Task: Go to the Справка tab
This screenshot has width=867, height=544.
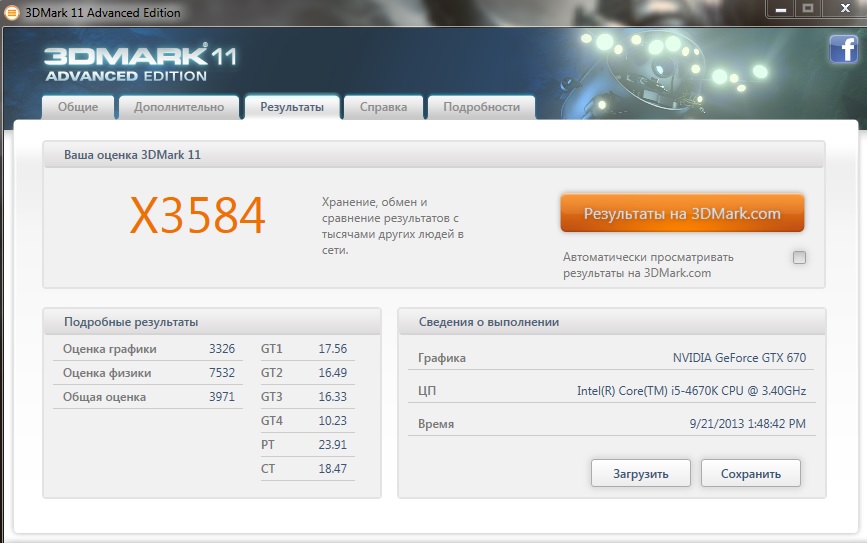Action: click(x=383, y=107)
